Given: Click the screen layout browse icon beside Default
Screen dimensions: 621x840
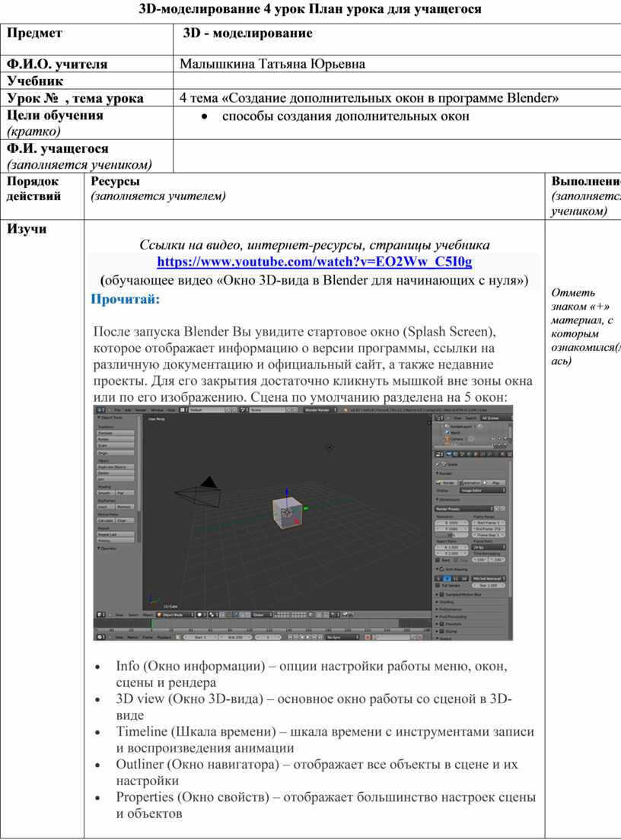Looking at the screenshot, I should [183, 410].
